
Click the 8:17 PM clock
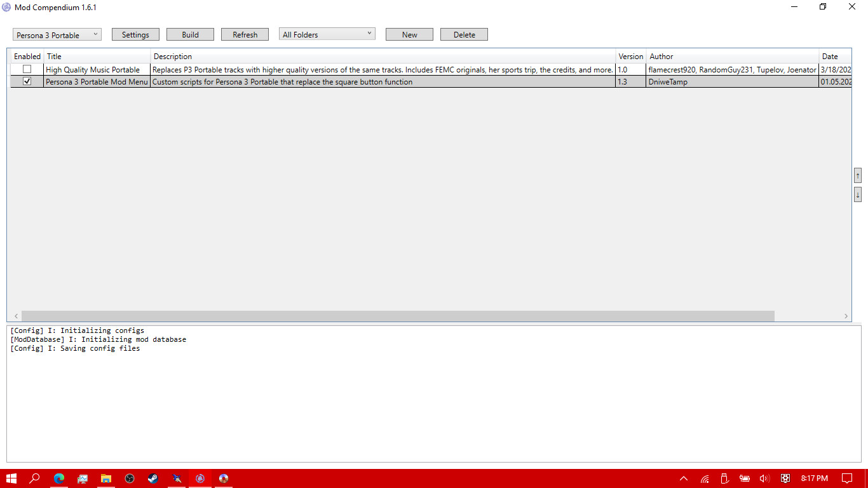(x=814, y=478)
